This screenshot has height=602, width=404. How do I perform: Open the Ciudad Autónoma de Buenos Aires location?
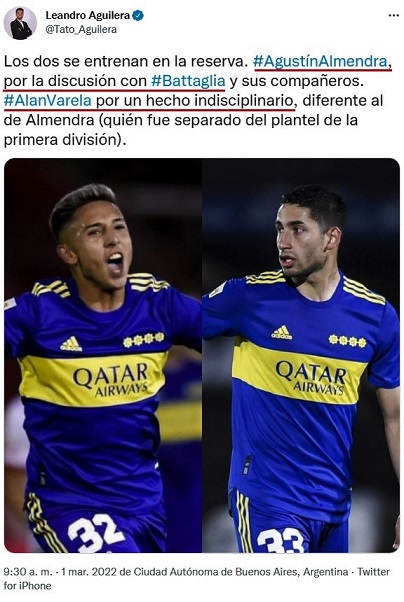point(241,572)
